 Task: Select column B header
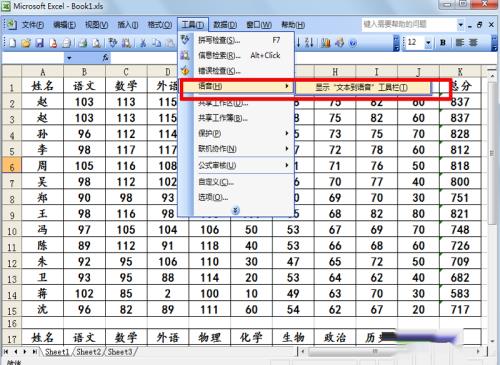click(x=84, y=72)
